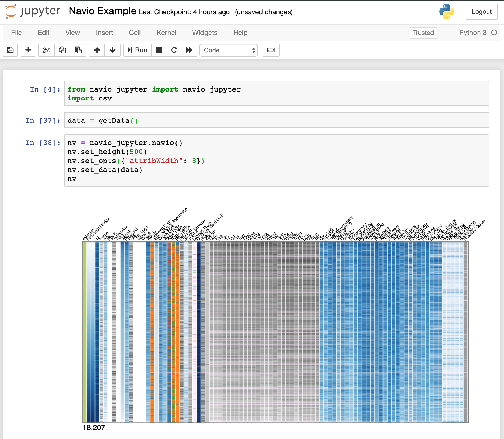Click the dark navy Contract Valid Until column

(199, 332)
